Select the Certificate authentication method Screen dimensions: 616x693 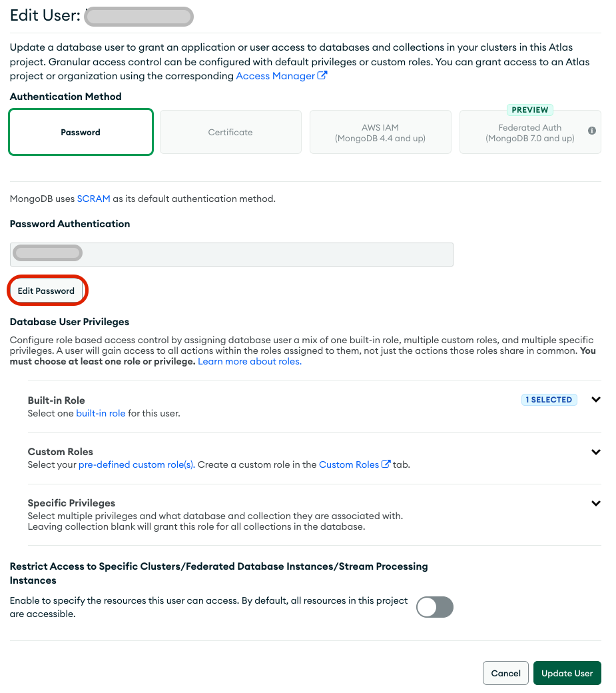click(x=230, y=132)
